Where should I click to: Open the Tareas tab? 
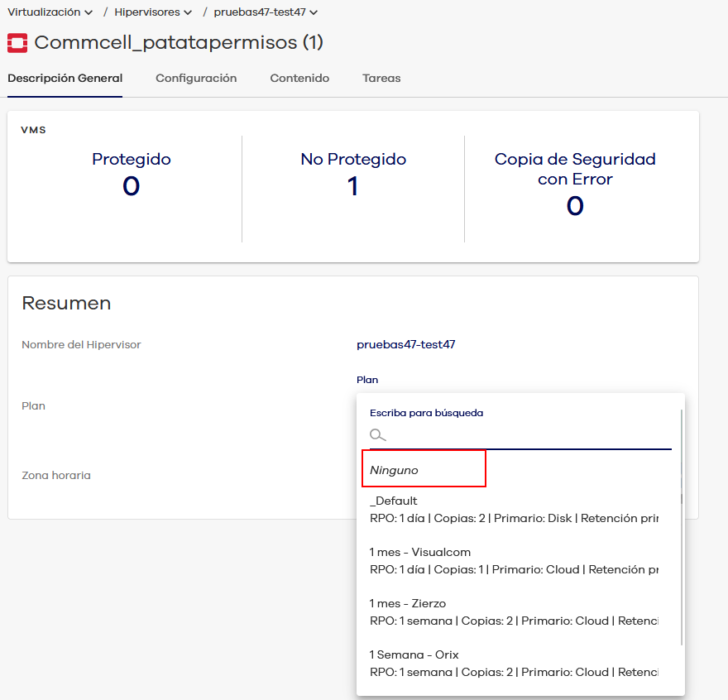click(381, 79)
